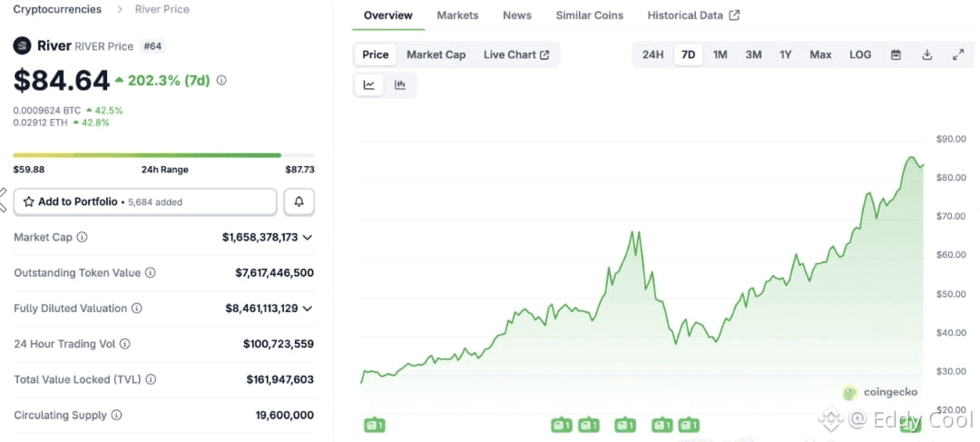Screen dimensions: 980x442
Task: Open first news marker on chart timeline
Action: pos(375,426)
